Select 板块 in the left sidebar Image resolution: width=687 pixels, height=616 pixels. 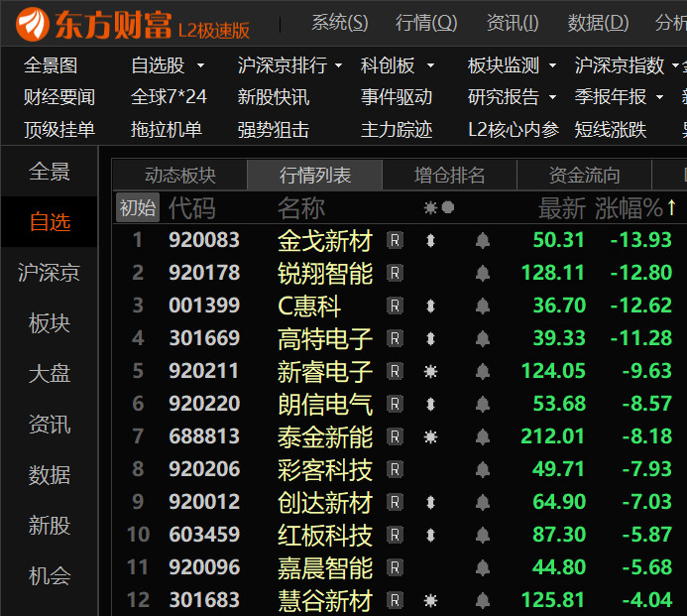(x=50, y=323)
